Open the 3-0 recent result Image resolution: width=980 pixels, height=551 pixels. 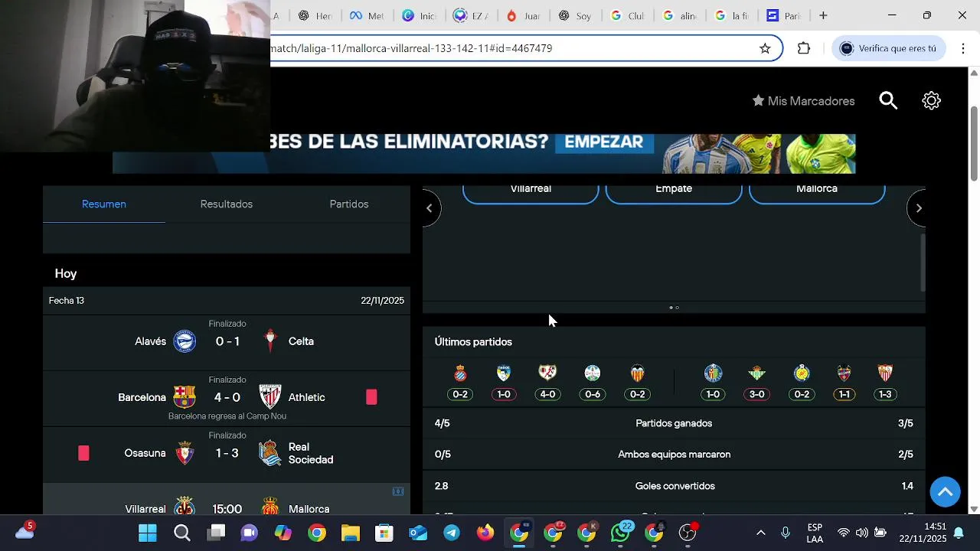pyautogui.click(x=757, y=394)
